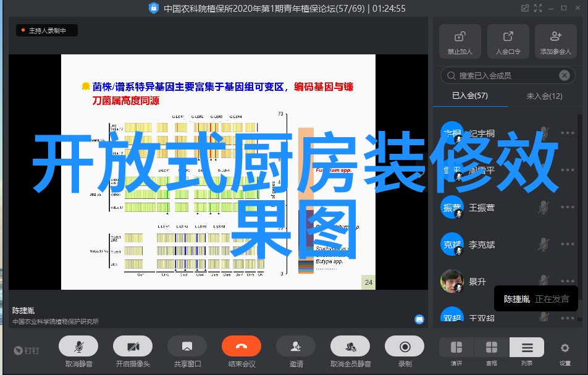Switch to 宫格 grid layout view
The image size is (588, 375).
click(x=492, y=348)
